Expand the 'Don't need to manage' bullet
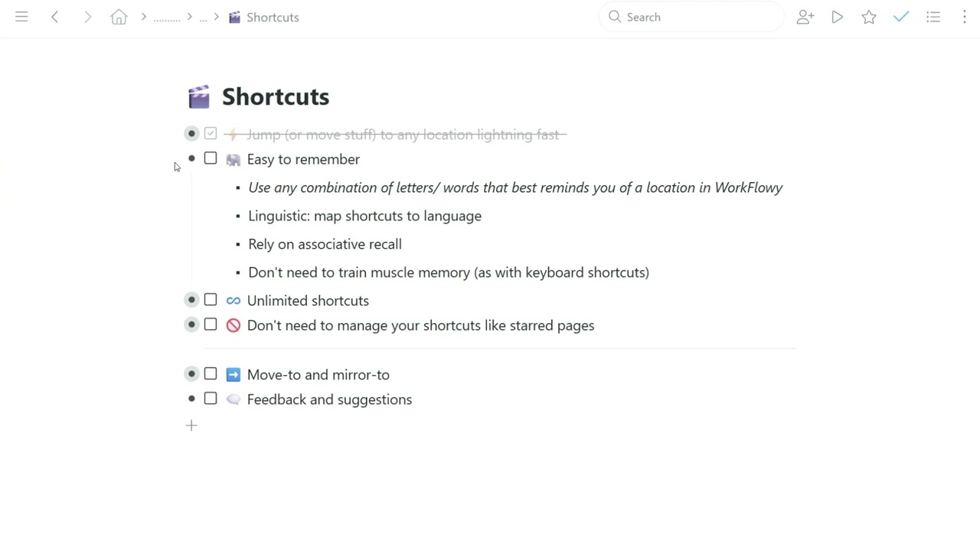Screen dimensions: 980x551 click(191, 325)
